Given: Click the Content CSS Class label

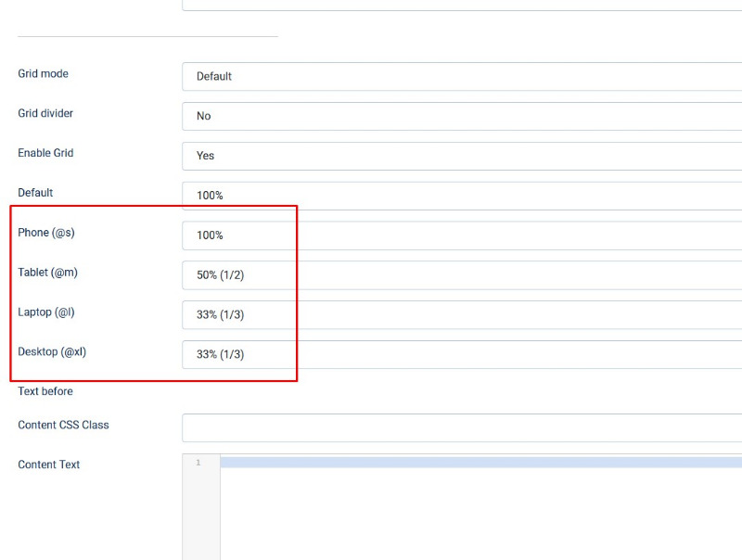Looking at the screenshot, I should click(63, 425).
